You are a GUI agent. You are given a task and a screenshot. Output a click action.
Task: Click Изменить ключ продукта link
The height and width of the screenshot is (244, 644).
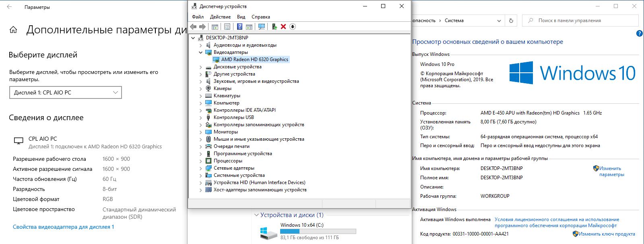point(607,234)
